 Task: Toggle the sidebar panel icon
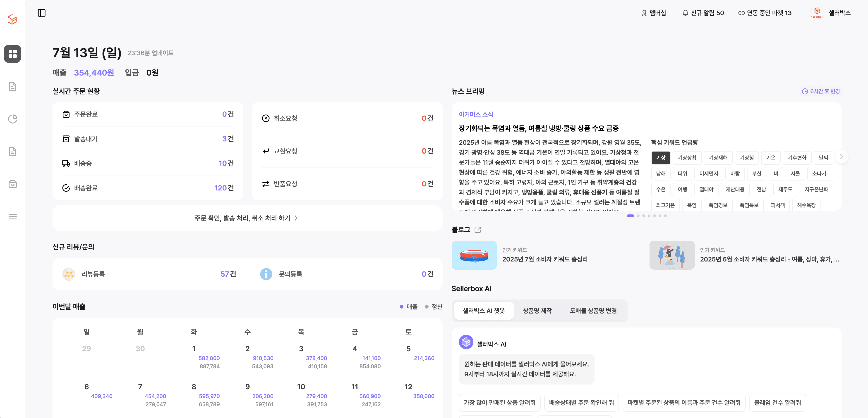[41, 13]
